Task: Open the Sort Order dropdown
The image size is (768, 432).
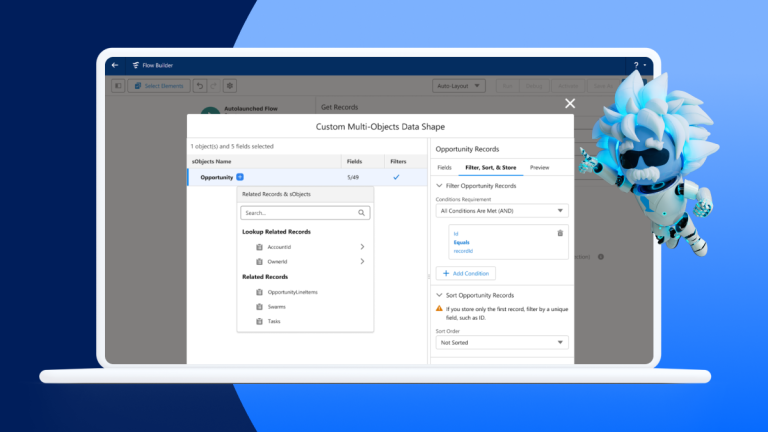Action: click(x=502, y=342)
